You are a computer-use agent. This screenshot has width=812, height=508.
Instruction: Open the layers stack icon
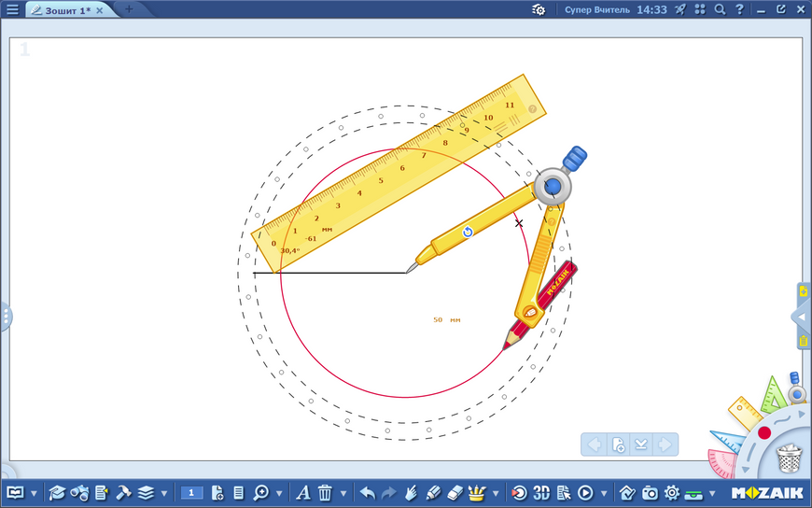[x=146, y=492]
